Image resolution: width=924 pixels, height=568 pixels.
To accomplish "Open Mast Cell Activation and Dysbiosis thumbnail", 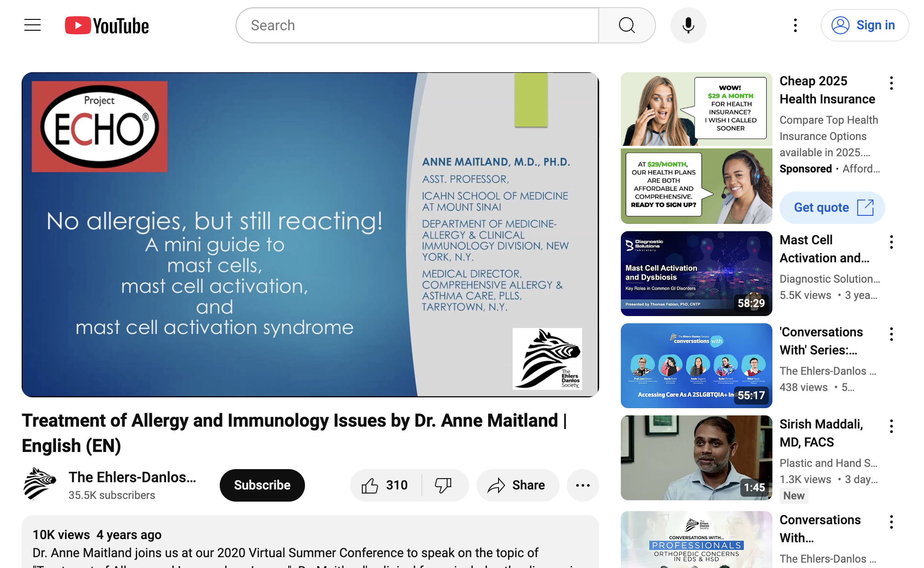I will [697, 274].
